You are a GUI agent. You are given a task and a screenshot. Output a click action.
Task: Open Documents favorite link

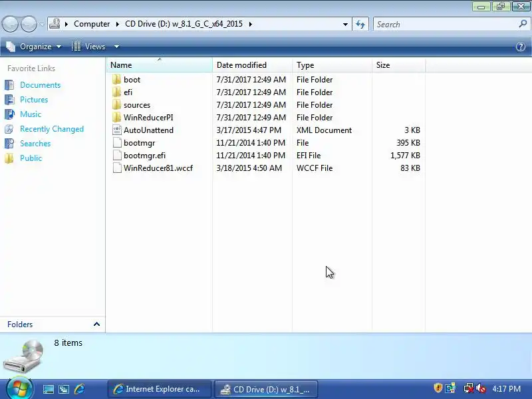40,85
